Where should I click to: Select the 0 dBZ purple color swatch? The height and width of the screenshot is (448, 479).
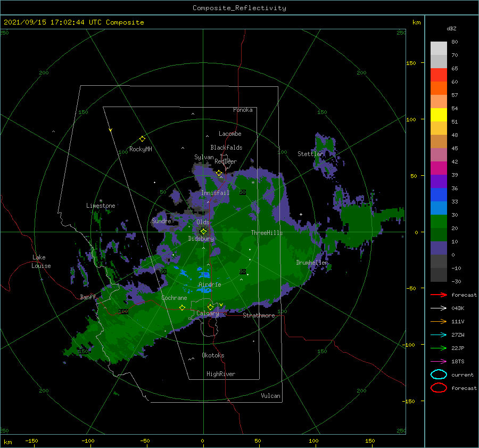coord(439,248)
